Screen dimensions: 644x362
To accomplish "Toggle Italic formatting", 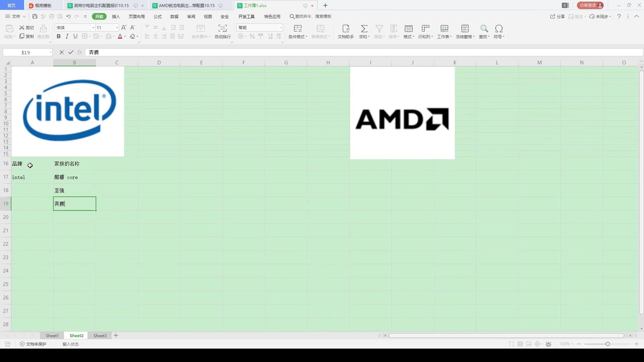I will [x=67, y=36].
